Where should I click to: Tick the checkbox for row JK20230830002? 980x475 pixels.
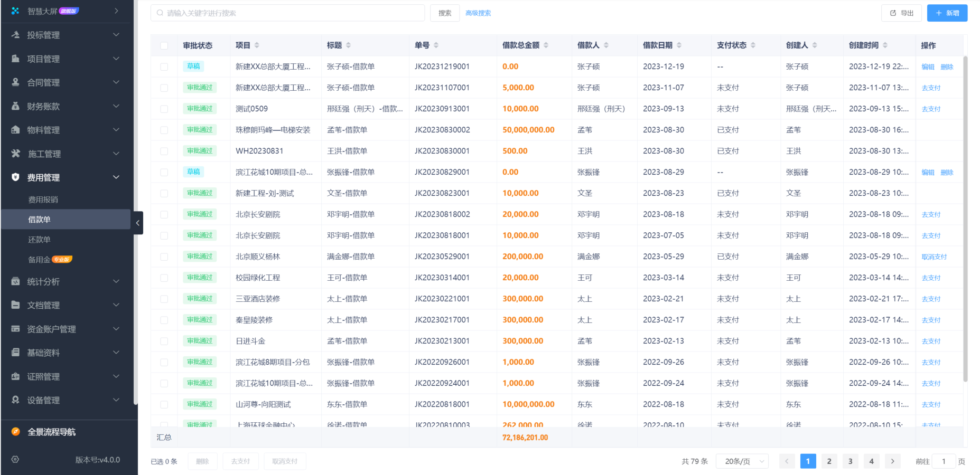coord(164,130)
